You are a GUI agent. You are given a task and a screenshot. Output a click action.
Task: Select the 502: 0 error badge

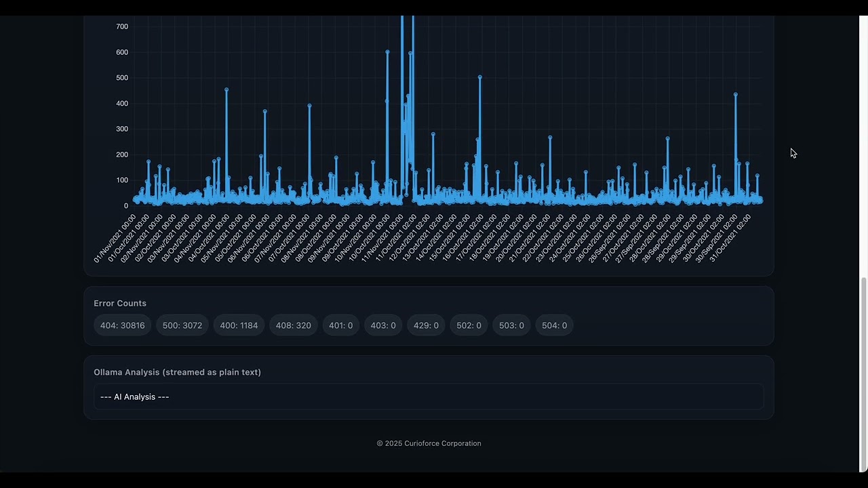tap(469, 325)
